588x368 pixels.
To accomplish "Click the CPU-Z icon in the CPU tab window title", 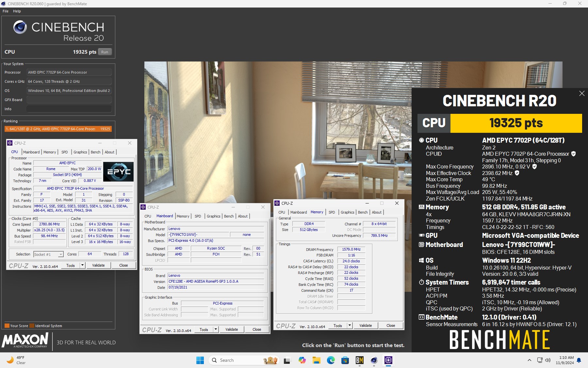I will click(x=10, y=143).
